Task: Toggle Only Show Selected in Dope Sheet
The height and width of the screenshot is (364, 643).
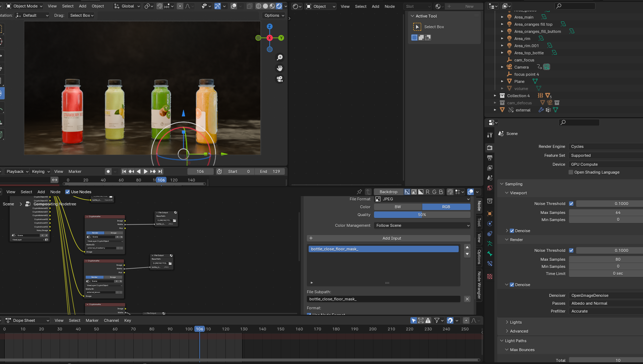Action: point(414,320)
